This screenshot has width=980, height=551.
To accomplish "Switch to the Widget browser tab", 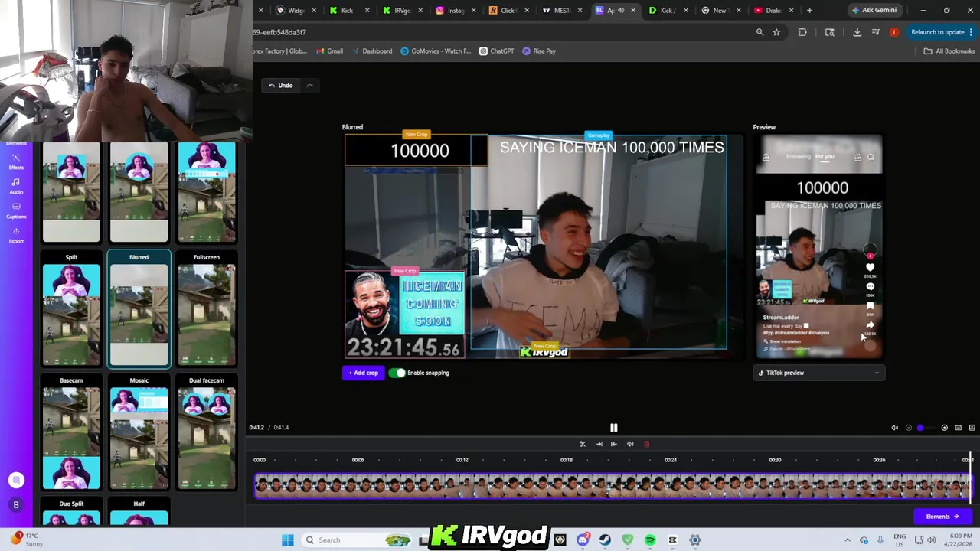I will 295,11.
